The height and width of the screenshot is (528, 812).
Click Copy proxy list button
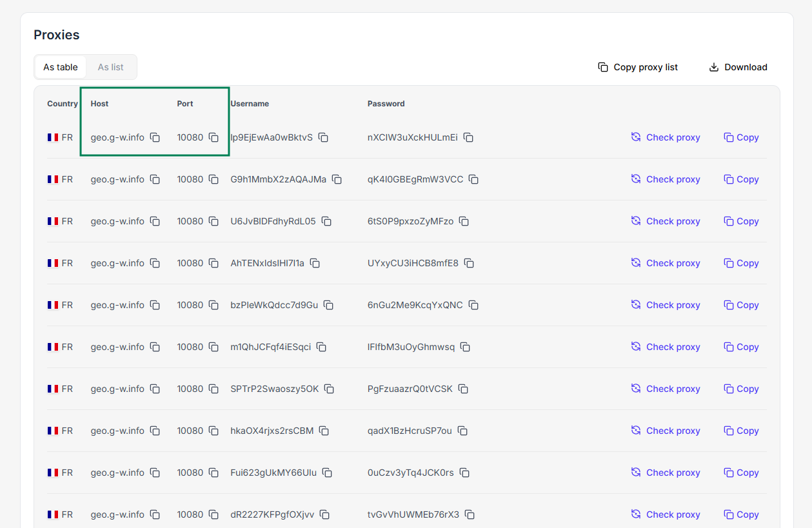(638, 67)
